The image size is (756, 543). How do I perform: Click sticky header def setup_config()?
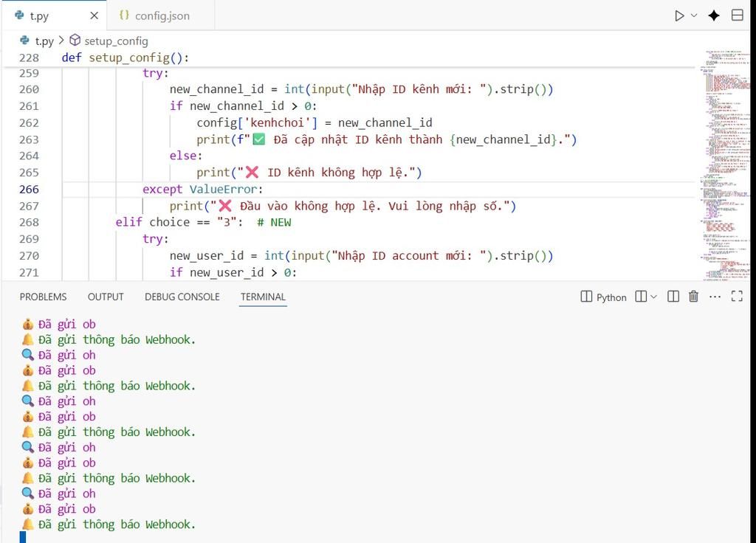(126, 58)
